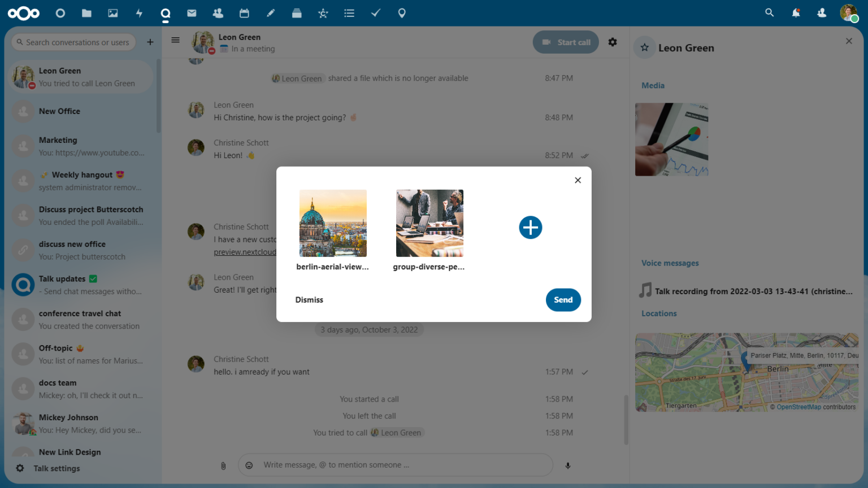Open notifications from the bell icon
Screen dimensions: 868x488
tap(796, 13)
